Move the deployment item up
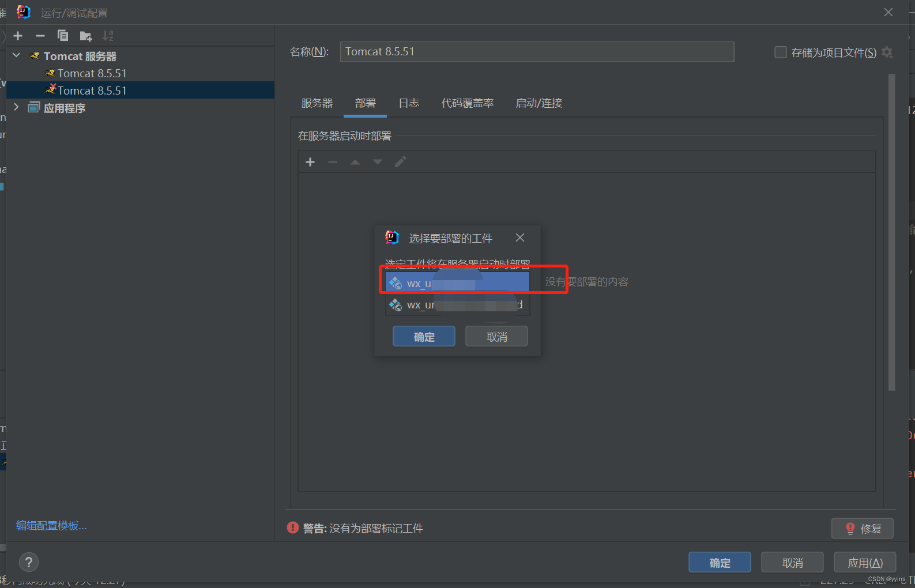Screen dimensions: 915x588 (355, 162)
